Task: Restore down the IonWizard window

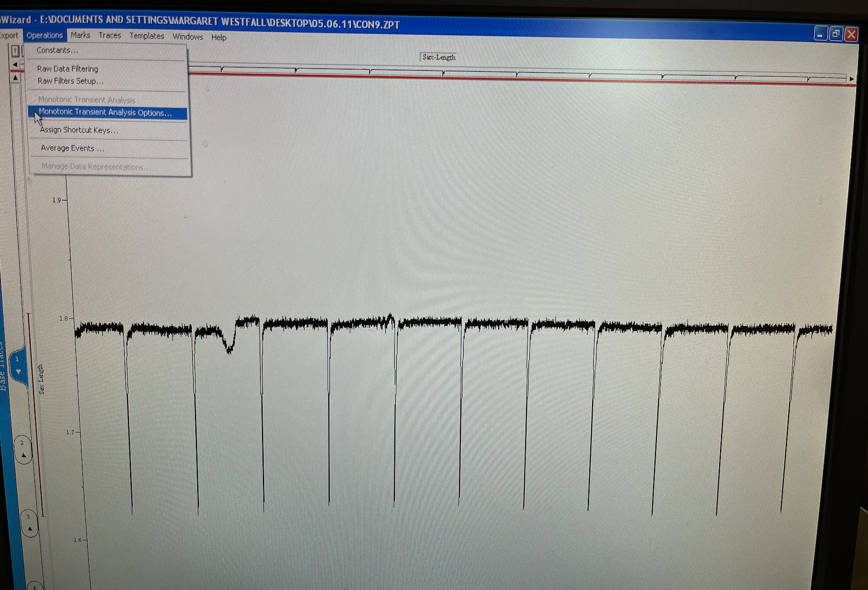Action: click(835, 34)
